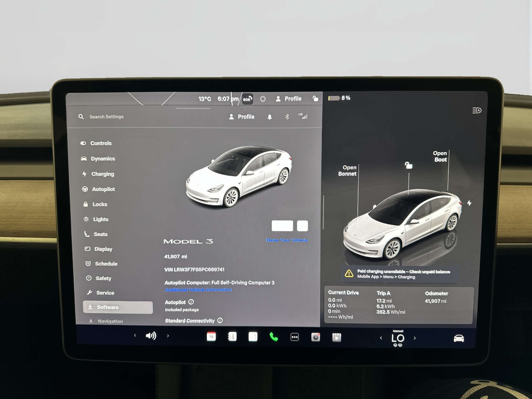The width and height of the screenshot is (532, 399).
Task: Open the Calendar app icon
Action: tap(211, 336)
